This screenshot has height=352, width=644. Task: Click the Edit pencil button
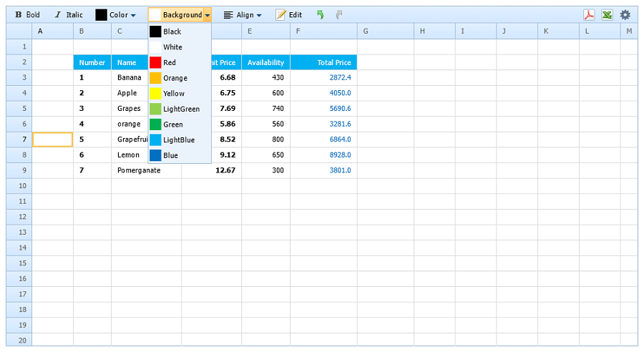point(289,15)
